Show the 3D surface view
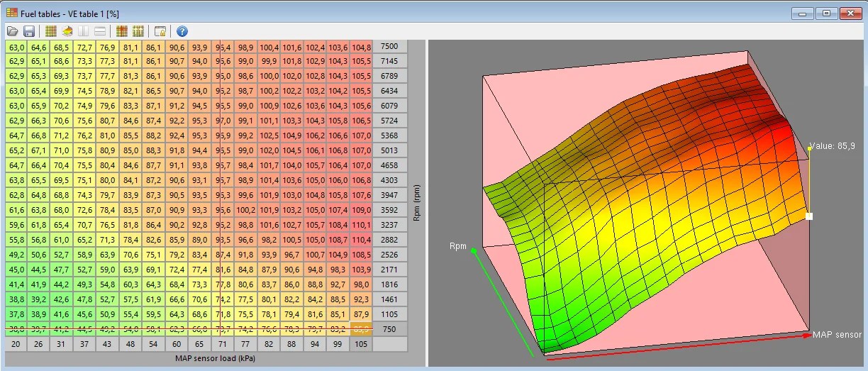This screenshot has width=868, height=371. [x=67, y=31]
